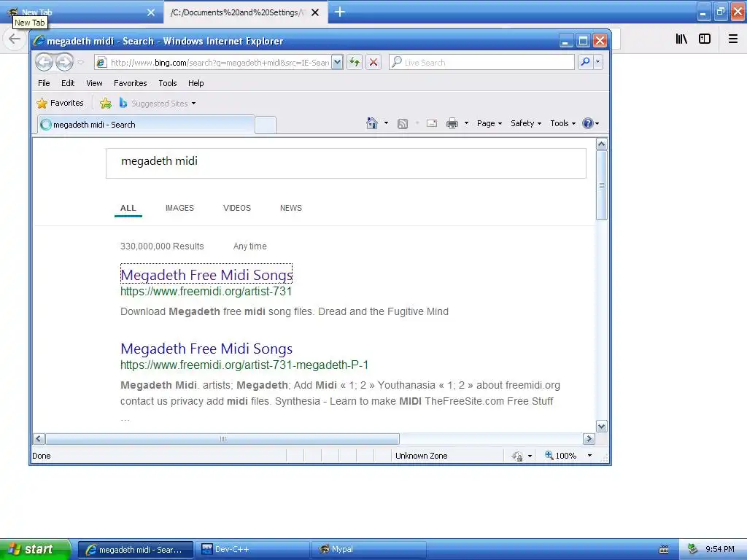Open recent pages arrow beside forward button

coord(80,63)
